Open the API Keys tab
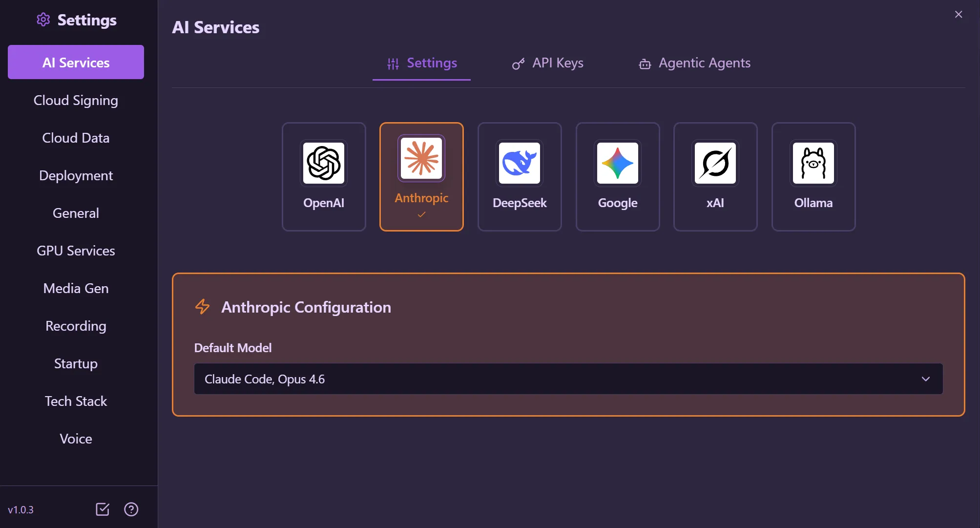980x528 pixels. pos(547,63)
